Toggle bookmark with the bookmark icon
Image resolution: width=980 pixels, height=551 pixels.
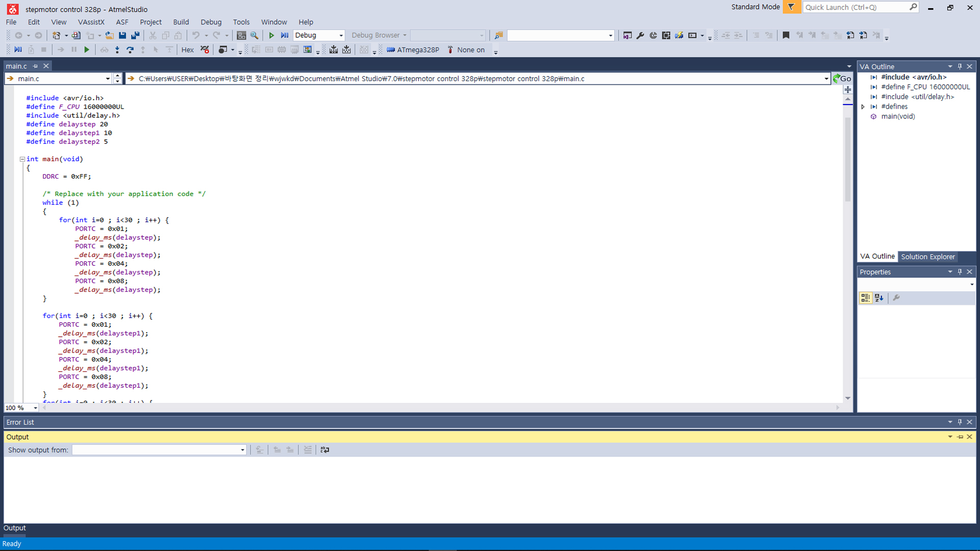coord(786,35)
